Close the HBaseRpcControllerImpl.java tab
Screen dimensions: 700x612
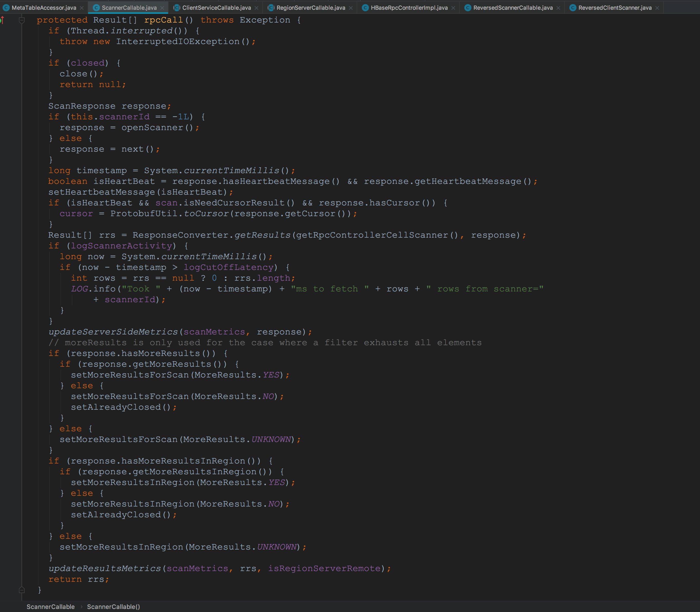pos(453,8)
